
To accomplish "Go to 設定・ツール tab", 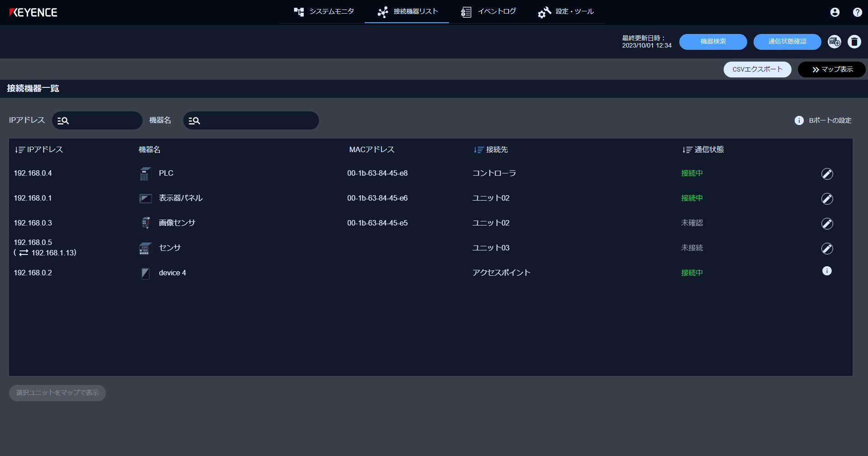I will pyautogui.click(x=566, y=12).
